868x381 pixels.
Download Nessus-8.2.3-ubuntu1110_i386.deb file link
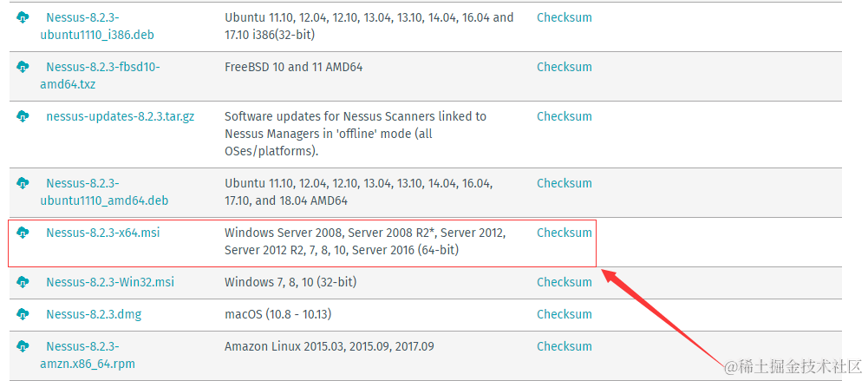pyautogui.click(x=97, y=26)
